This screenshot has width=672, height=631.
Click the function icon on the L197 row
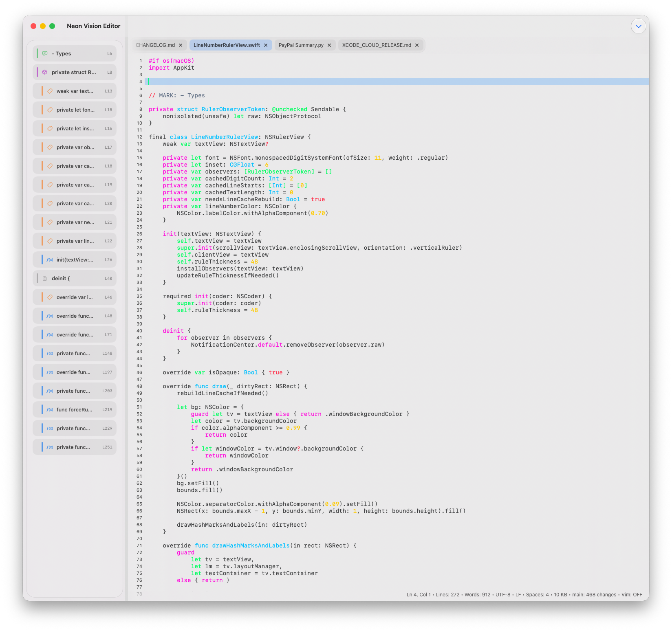tap(50, 372)
